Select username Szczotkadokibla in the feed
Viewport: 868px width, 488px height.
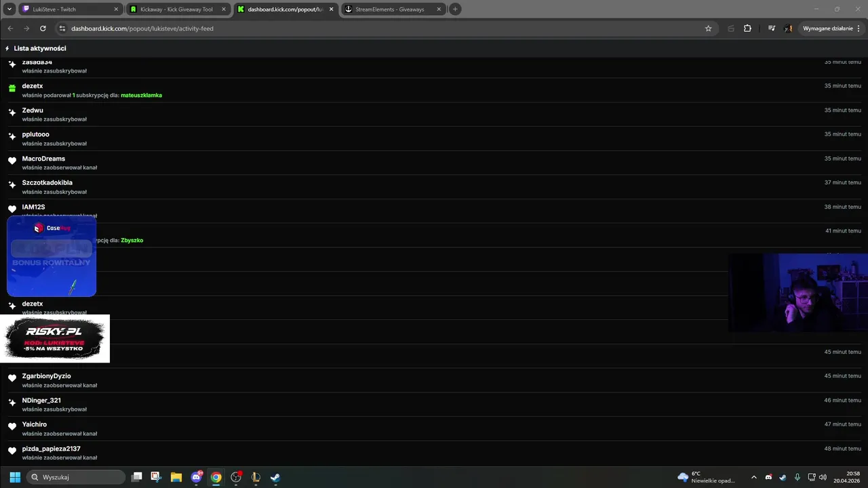click(x=47, y=182)
